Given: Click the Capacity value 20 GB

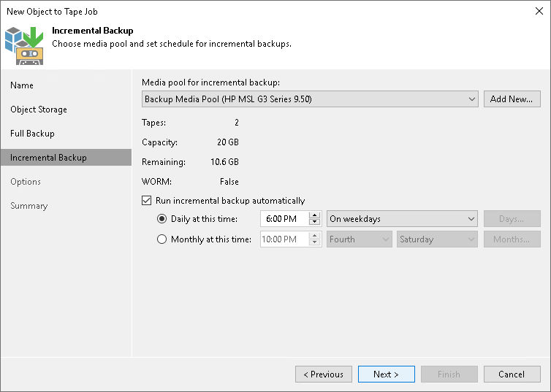Looking at the screenshot, I should click(x=228, y=142).
